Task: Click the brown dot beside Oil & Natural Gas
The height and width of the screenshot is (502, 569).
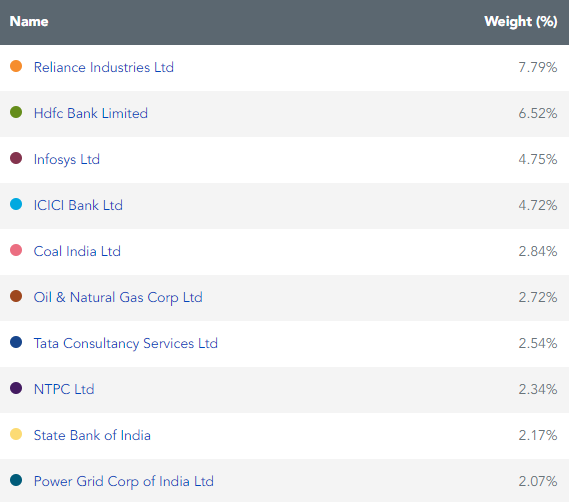Action: pos(16,296)
